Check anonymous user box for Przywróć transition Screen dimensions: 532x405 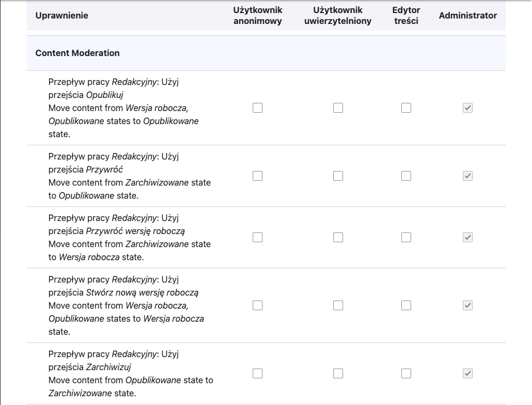258,176
